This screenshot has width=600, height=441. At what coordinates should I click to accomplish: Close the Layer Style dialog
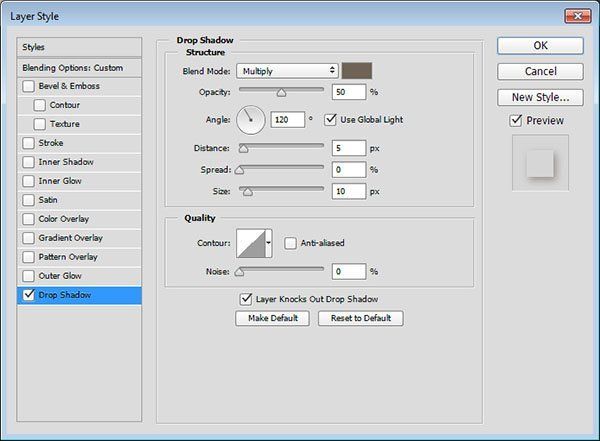click(578, 16)
